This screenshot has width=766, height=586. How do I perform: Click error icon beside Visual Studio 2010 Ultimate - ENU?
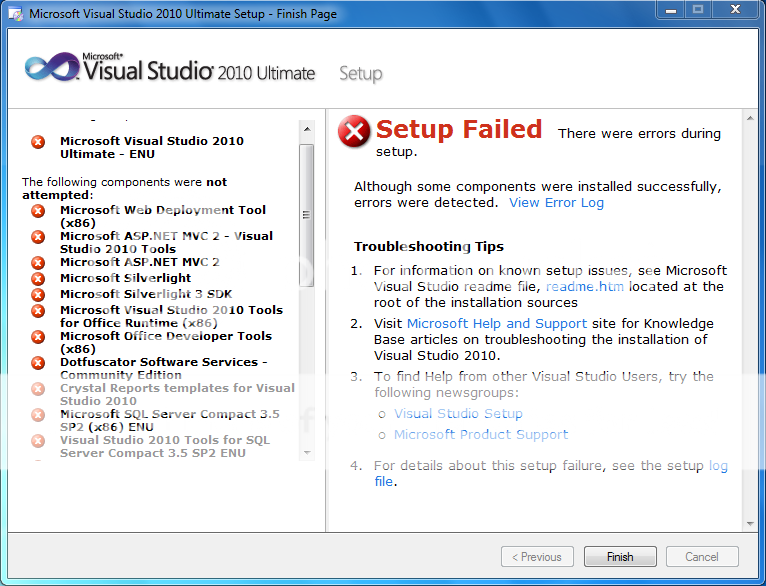38,142
